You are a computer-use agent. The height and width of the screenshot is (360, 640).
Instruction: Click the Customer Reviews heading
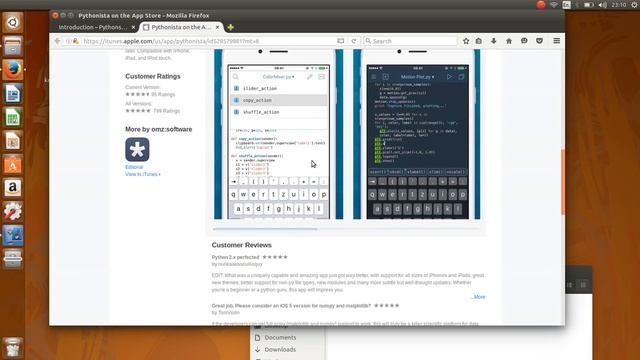(242, 245)
